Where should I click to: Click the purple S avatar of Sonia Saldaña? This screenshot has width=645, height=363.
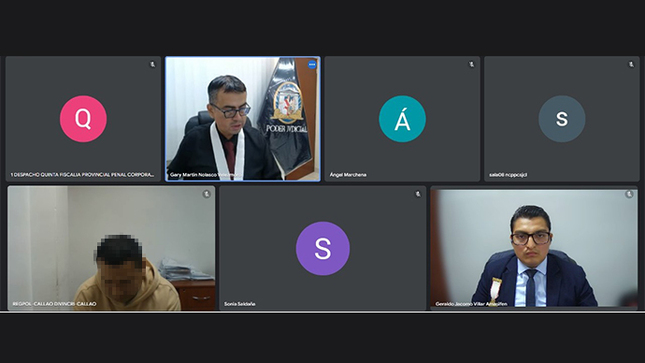[323, 249]
